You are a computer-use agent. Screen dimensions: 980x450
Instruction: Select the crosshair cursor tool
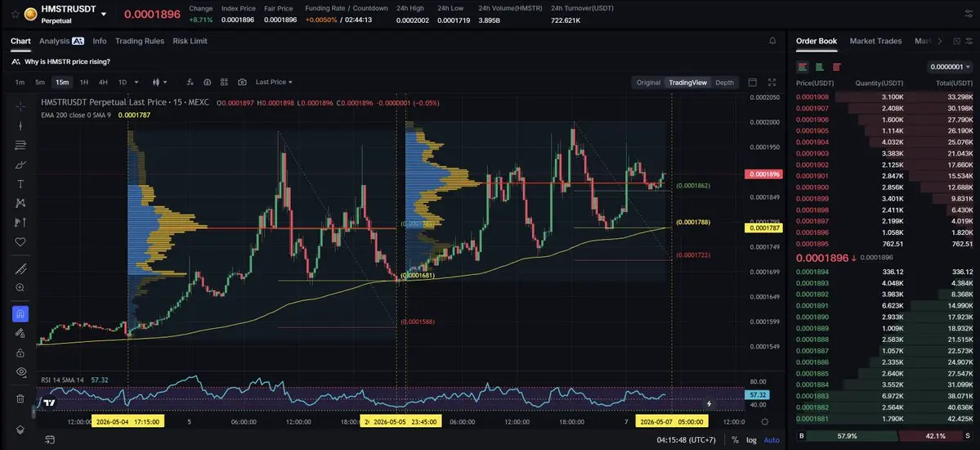coord(20,106)
